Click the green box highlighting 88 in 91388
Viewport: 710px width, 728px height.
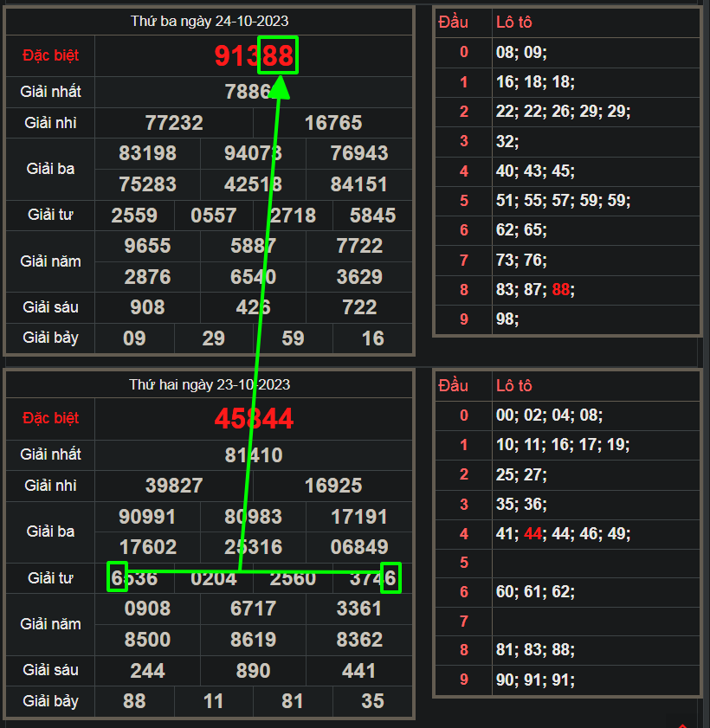click(x=277, y=56)
